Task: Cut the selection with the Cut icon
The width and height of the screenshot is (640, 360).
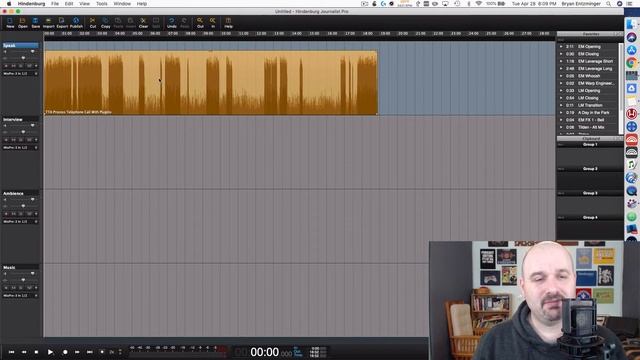Action: [93, 23]
